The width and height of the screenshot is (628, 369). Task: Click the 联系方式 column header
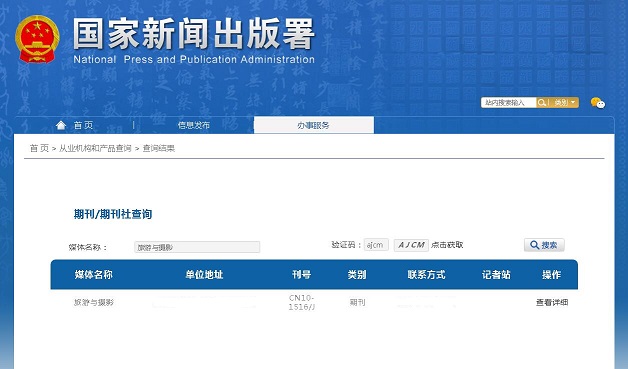pyautogui.click(x=426, y=274)
